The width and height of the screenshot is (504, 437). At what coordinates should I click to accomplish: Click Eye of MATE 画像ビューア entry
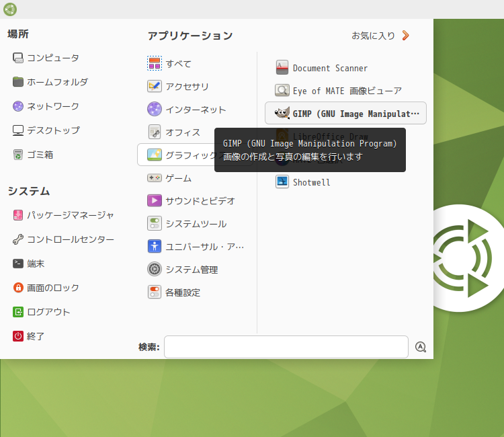pos(347,91)
